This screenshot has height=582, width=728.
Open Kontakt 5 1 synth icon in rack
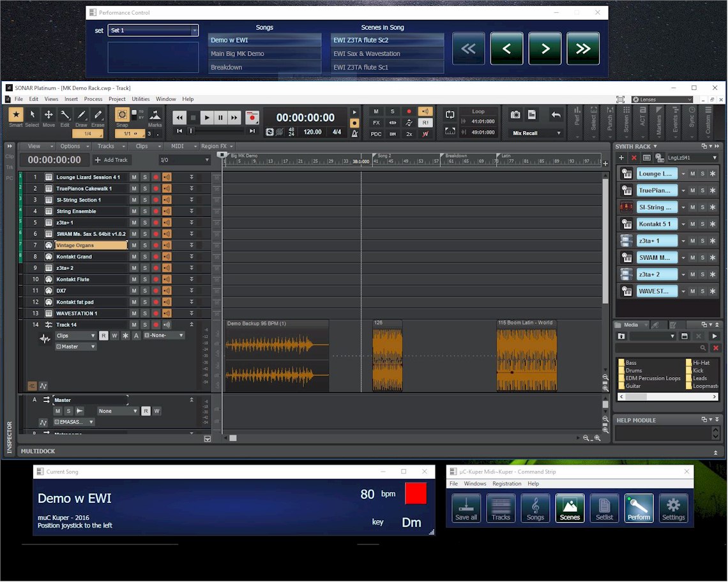tap(627, 224)
